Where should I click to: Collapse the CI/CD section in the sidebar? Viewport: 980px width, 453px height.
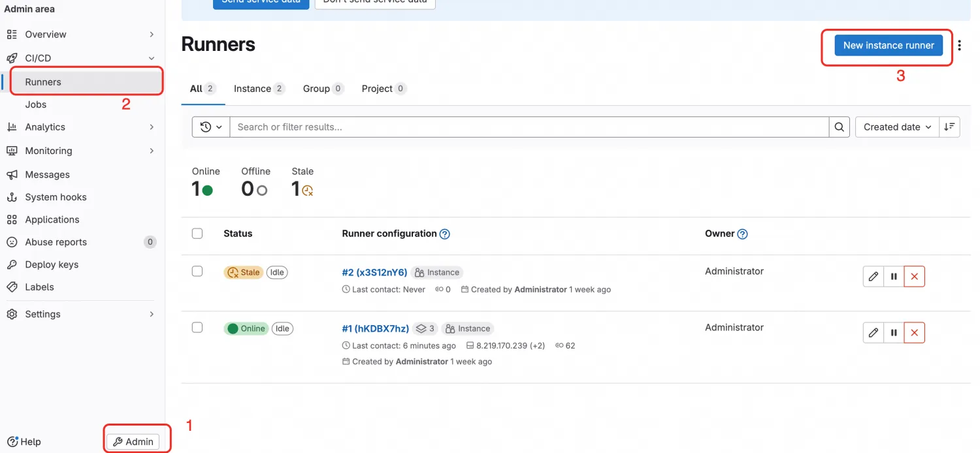pyautogui.click(x=152, y=57)
